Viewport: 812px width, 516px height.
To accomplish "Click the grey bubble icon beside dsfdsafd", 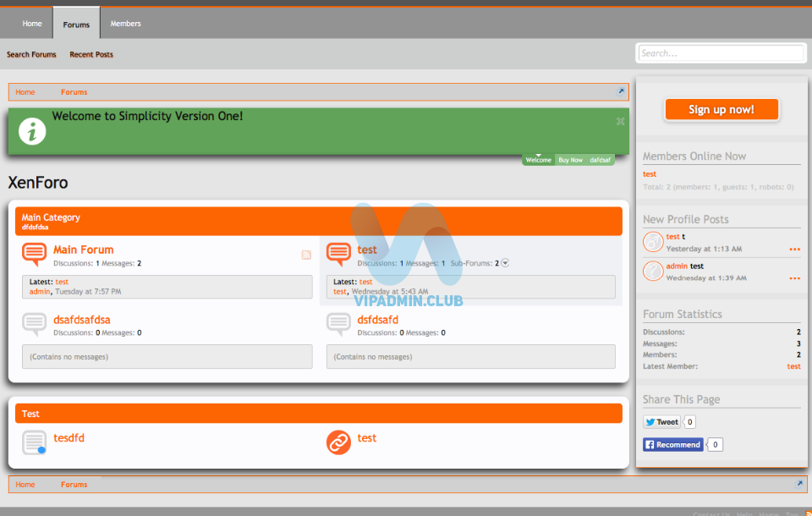I will [338, 324].
